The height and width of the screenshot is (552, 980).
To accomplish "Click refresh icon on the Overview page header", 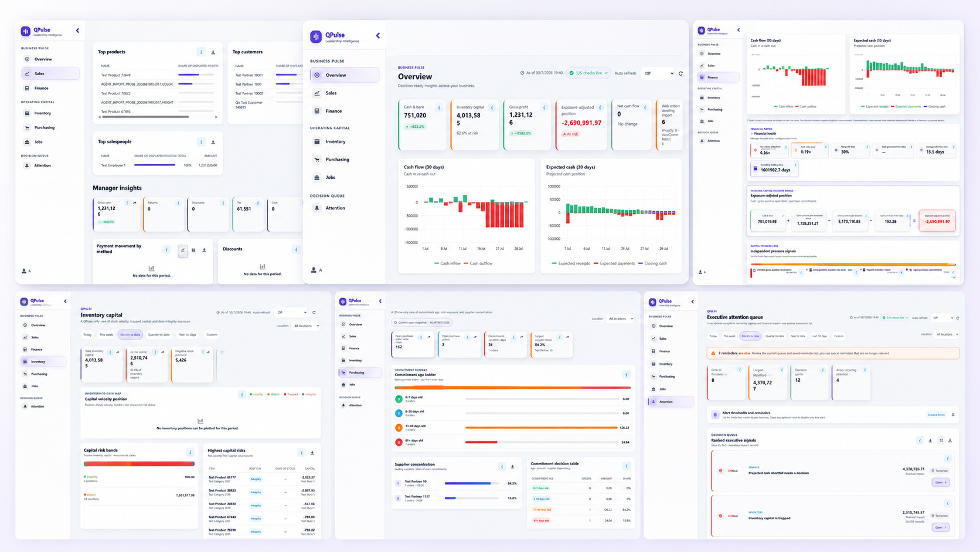I will [x=680, y=73].
